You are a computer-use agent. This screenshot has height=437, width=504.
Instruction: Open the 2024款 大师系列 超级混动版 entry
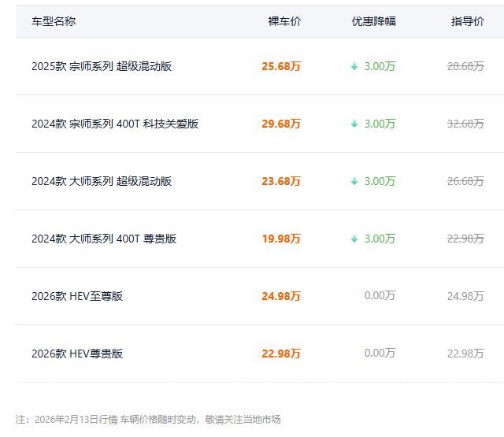(102, 182)
